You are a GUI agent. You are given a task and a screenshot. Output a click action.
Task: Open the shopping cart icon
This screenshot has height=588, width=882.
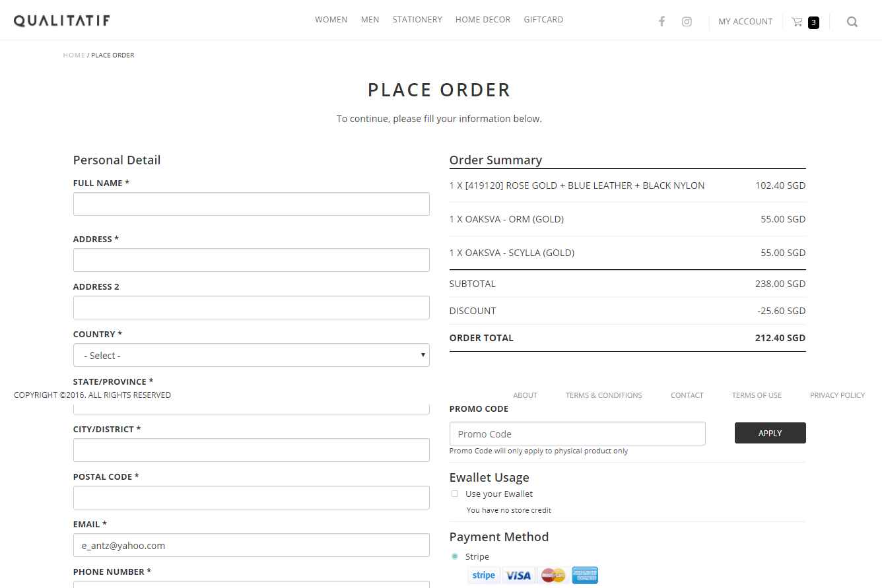click(x=797, y=22)
